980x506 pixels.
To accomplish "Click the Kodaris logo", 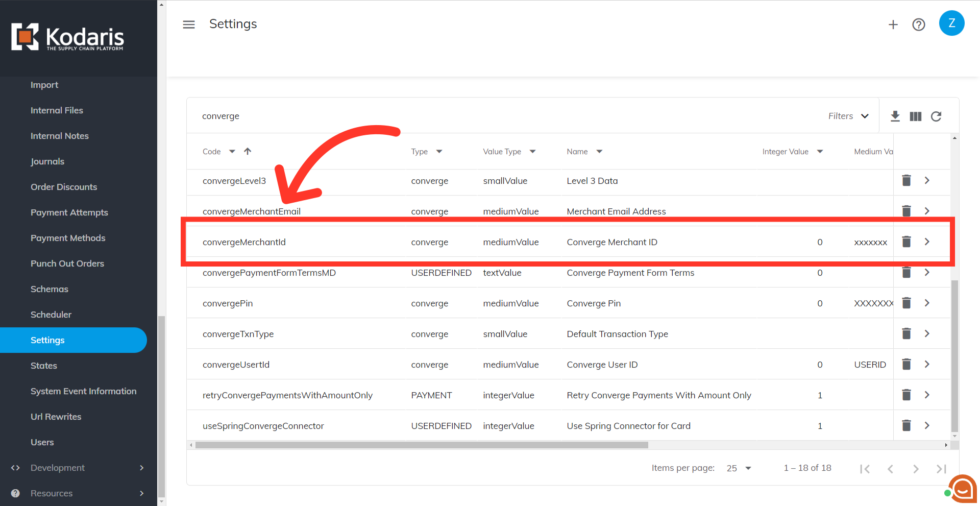I will coord(67,37).
